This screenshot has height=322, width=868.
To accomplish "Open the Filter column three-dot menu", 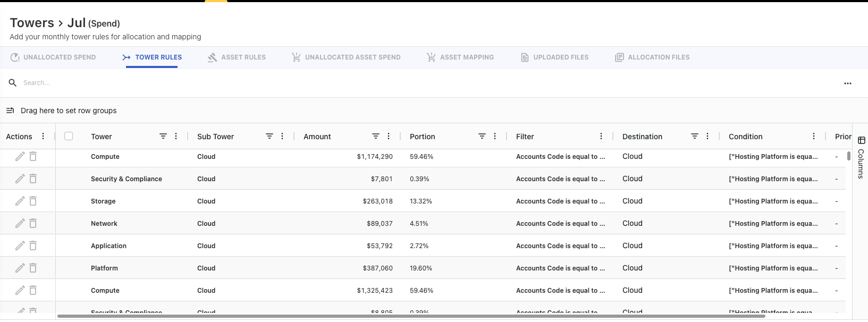I will coord(601,137).
